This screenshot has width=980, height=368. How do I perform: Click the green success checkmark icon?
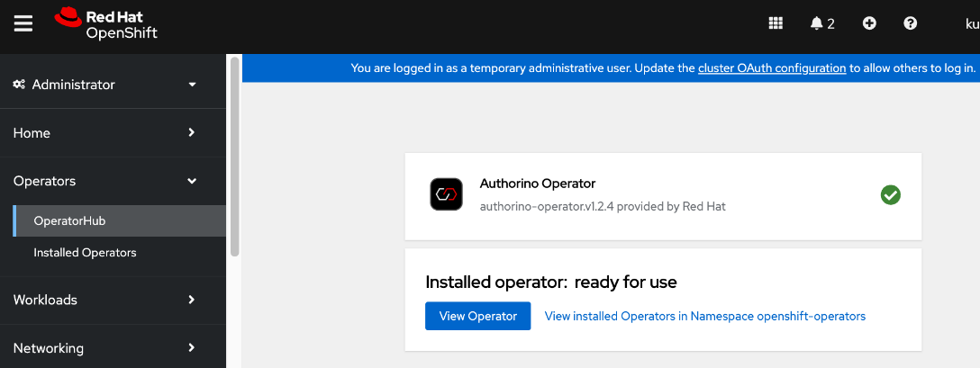pyautogui.click(x=890, y=195)
